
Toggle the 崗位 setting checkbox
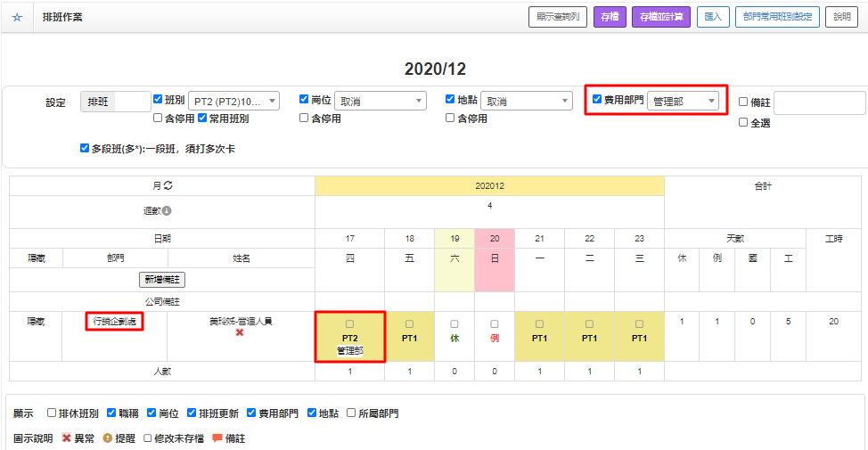(x=304, y=99)
